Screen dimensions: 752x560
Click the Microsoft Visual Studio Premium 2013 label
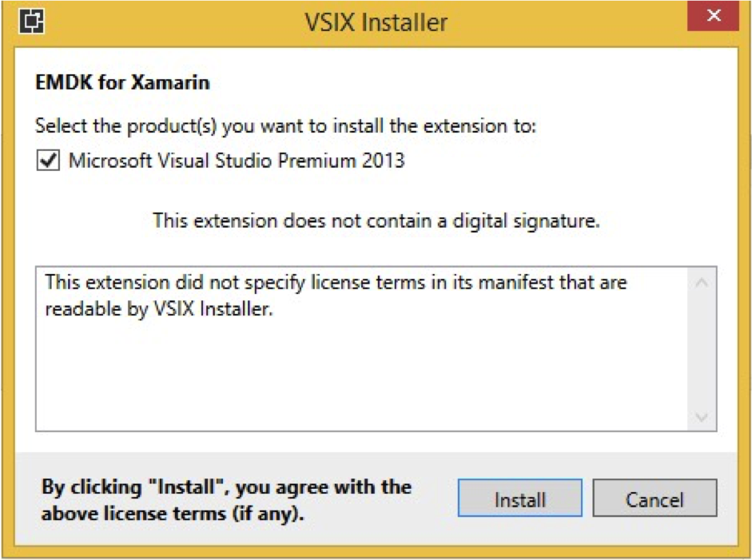coord(237,160)
